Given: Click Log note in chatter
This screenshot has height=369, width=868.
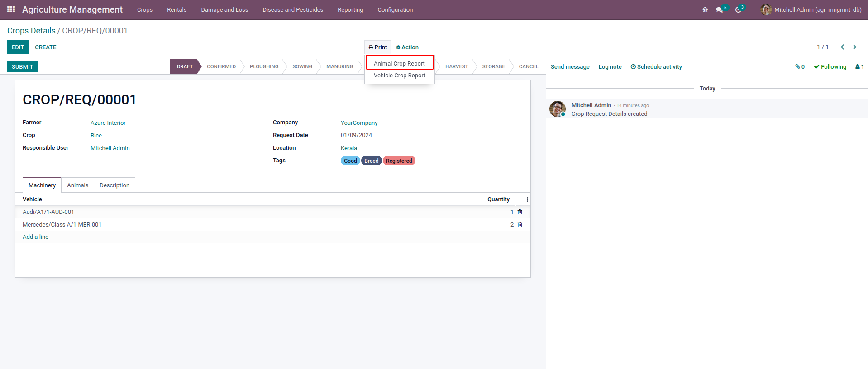Looking at the screenshot, I should point(610,67).
